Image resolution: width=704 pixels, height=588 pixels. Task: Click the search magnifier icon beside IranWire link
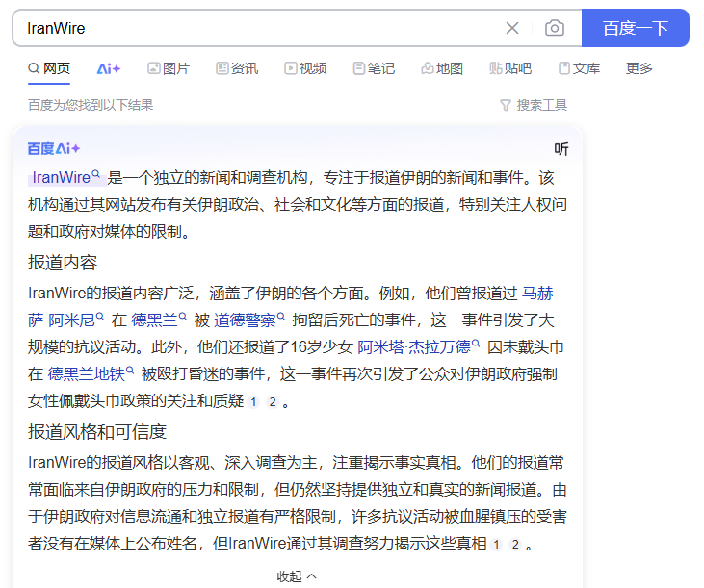pyautogui.click(x=96, y=174)
